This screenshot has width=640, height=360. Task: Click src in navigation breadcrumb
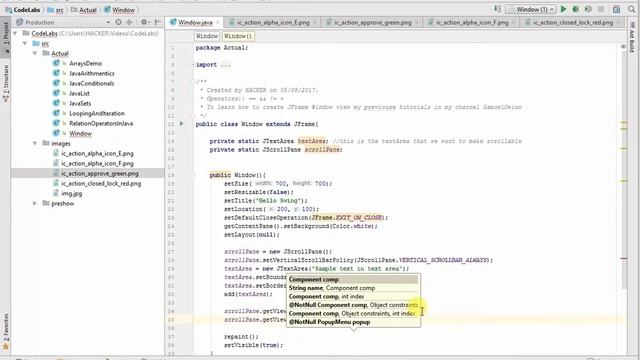coord(56,9)
